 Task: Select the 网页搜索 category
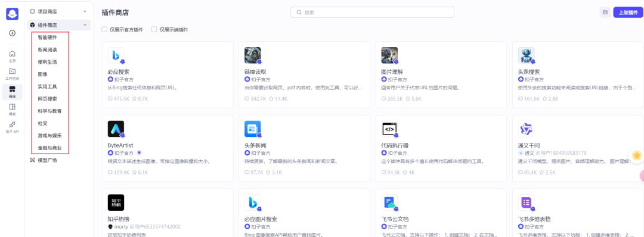click(x=47, y=99)
